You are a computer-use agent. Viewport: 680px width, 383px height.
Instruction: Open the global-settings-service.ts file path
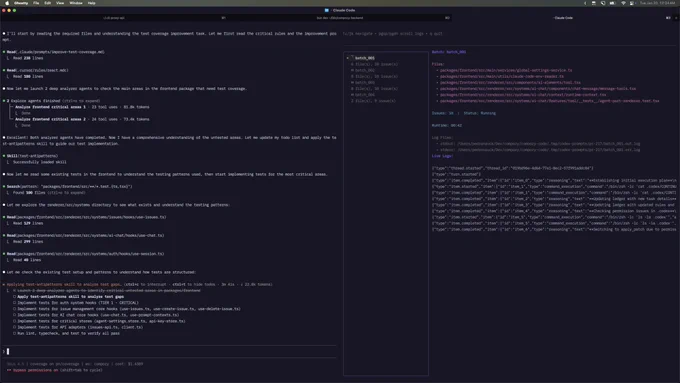(506, 70)
